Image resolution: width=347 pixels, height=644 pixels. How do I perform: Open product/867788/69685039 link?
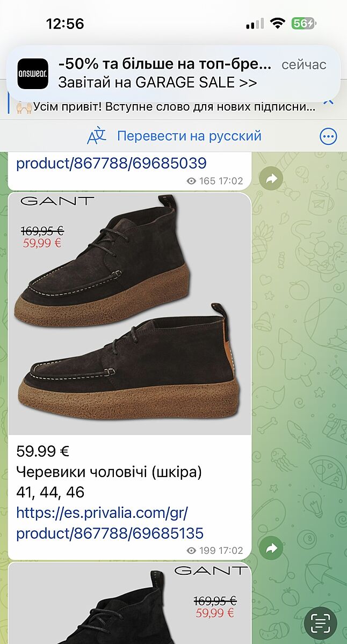click(x=111, y=163)
